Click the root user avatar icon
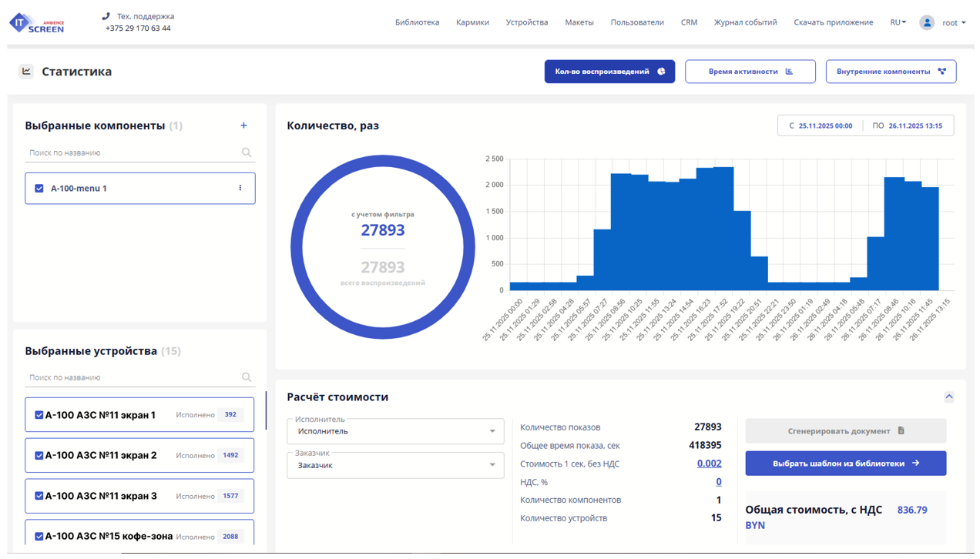The height and width of the screenshot is (559, 980). tap(927, 22)
